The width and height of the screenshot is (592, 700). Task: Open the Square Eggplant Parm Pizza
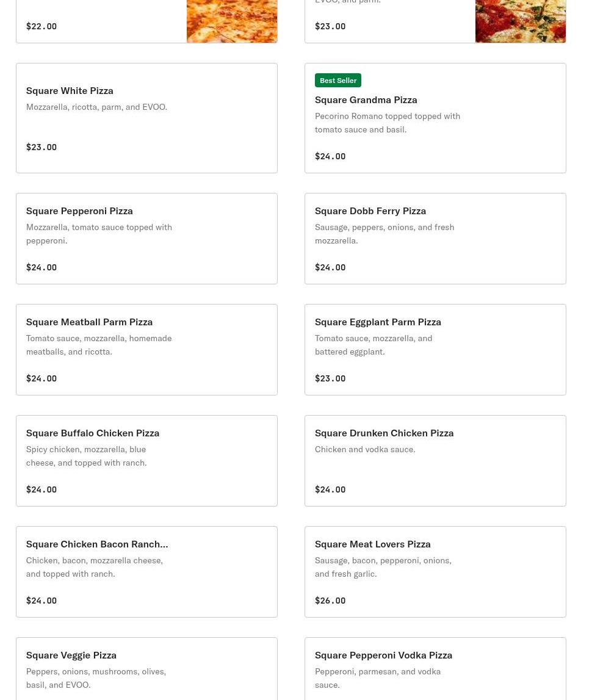tap(378, 322)
